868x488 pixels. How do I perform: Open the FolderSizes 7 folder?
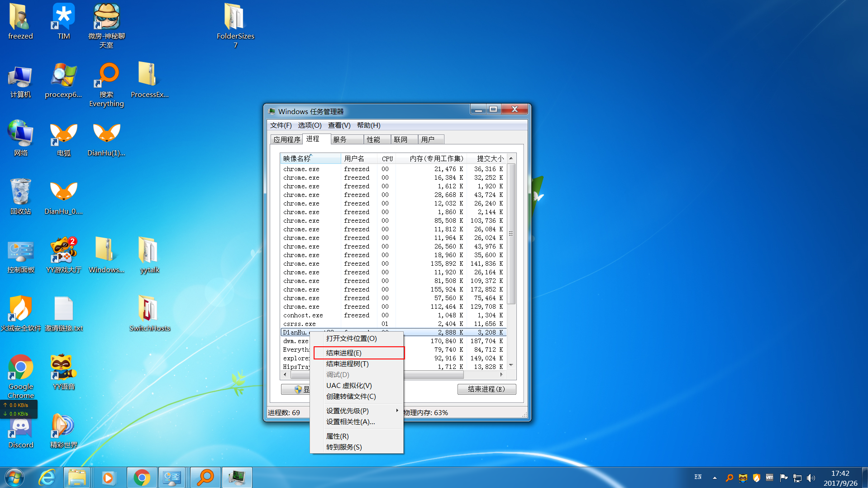235,26
